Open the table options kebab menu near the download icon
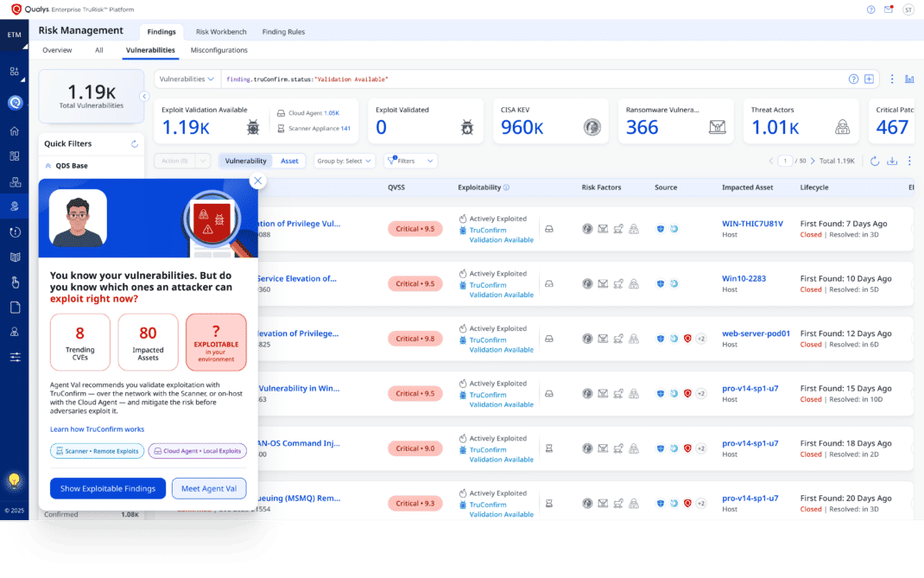 (x=909, y=161)
